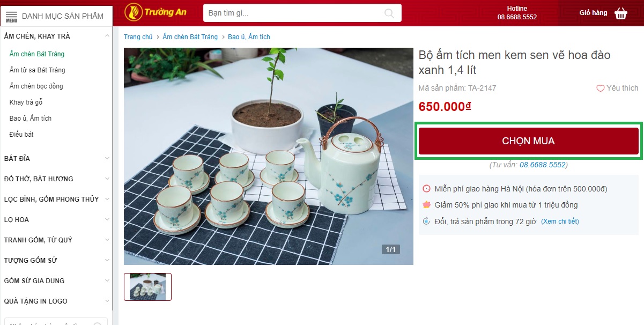Click the clock free delivery icon
This screenshot has width=644, height=325.
coord(427,189)
